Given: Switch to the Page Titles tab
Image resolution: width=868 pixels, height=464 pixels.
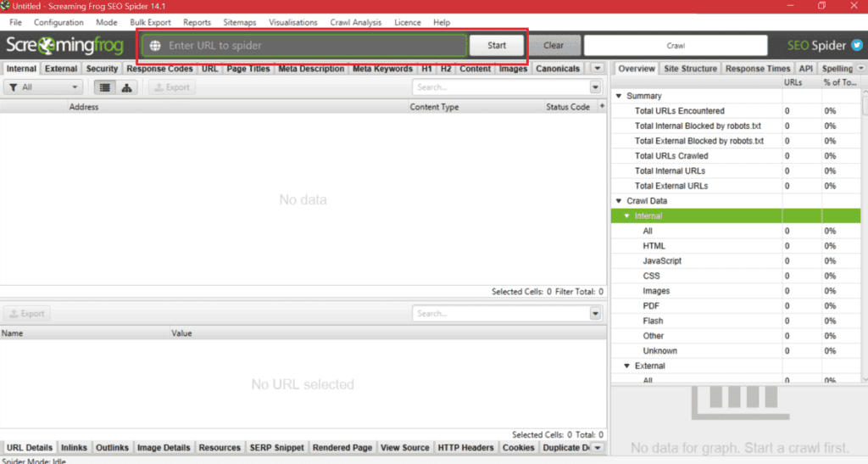Looking at the screenshot, I should click(x=248, y=69).
